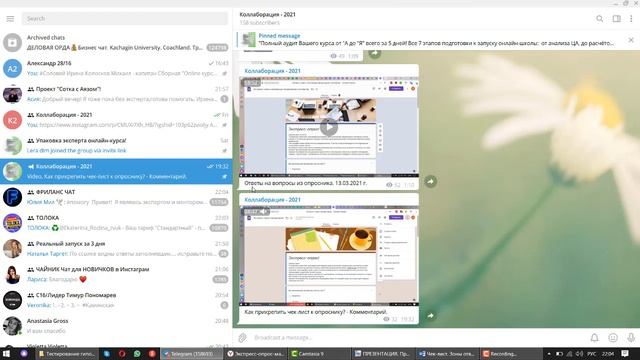Open Archived chats
Image resolution: width=640 pixels, height=360 pixels.
(116, 42)
